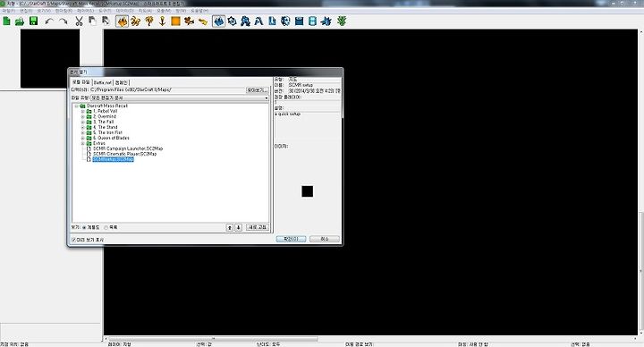Select the Terrain layer icon
Screen dimensions: 644x347
(x=122, y=21)
